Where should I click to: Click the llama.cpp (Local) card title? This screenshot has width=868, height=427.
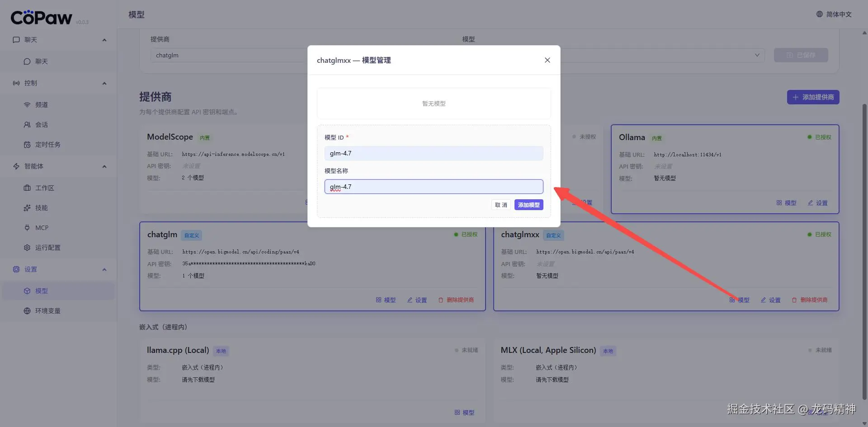[178, 350]
